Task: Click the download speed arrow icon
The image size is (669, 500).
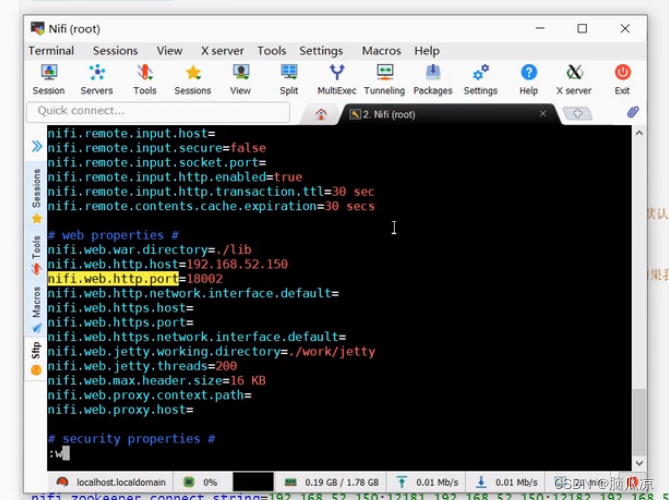Action: click(x=481, y=483)
